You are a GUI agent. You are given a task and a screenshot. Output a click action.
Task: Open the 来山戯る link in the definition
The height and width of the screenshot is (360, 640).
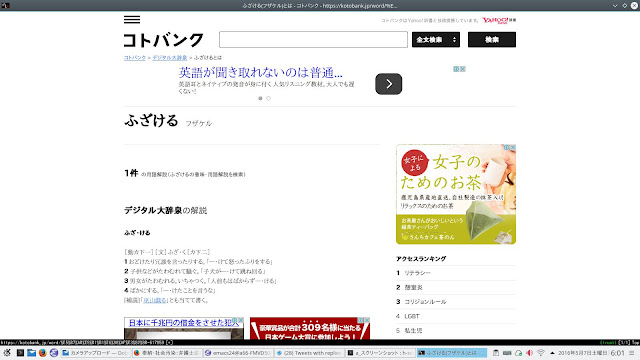(155, 300)
